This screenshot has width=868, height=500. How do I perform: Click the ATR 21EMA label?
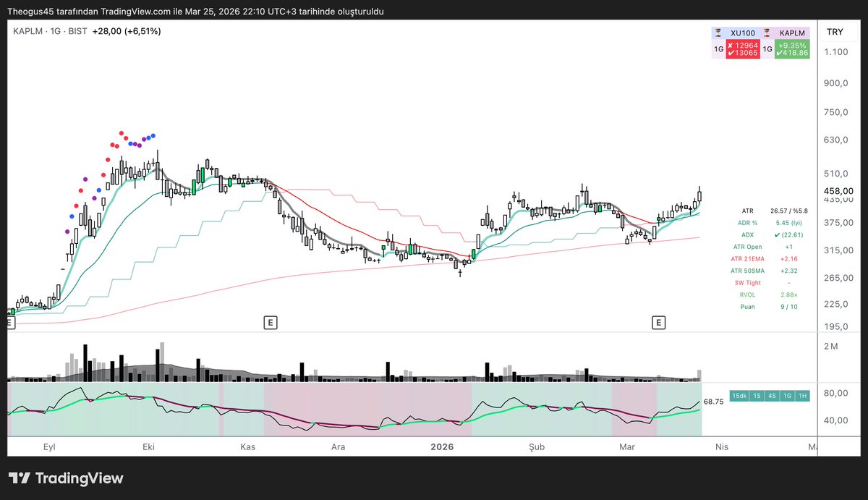(747, 259)
